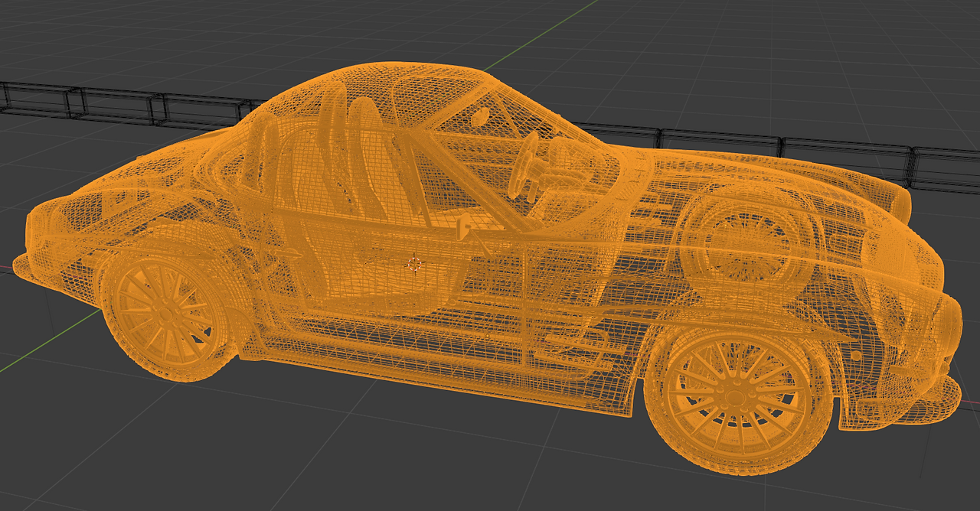Viewport: 980px width, 511px height.
Task: Select the interior rear-view mirror
Action: click(481, 116)
